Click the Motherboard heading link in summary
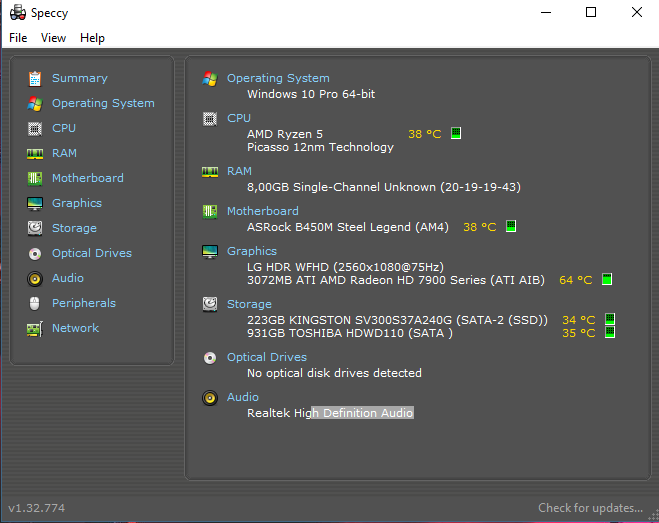Image resolution: width=659 pixels, height=523 pixels. (x=263, y=211)
